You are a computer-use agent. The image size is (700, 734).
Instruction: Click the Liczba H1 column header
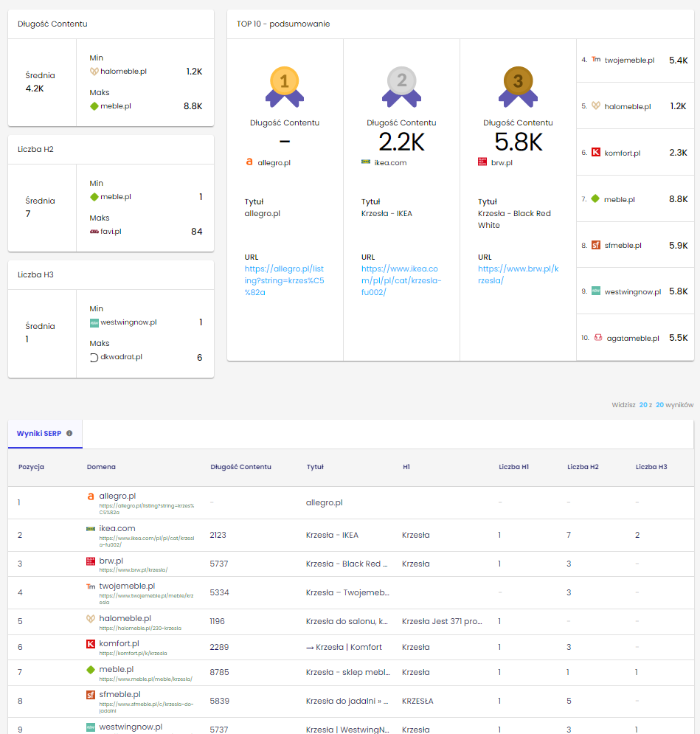tap(514, 467)
